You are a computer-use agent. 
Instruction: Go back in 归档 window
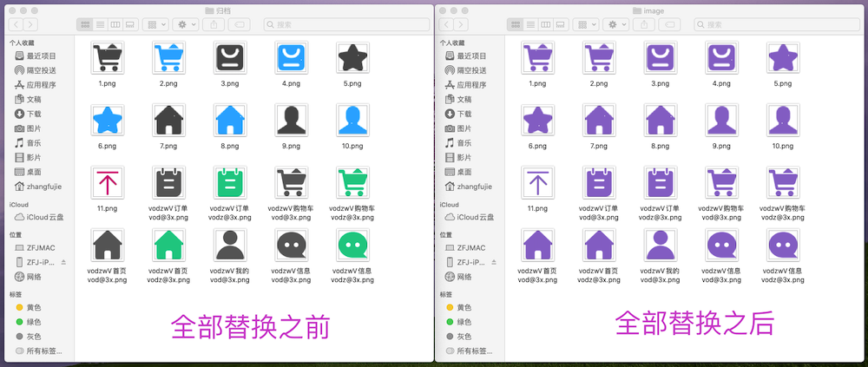(x=16, y=24)
